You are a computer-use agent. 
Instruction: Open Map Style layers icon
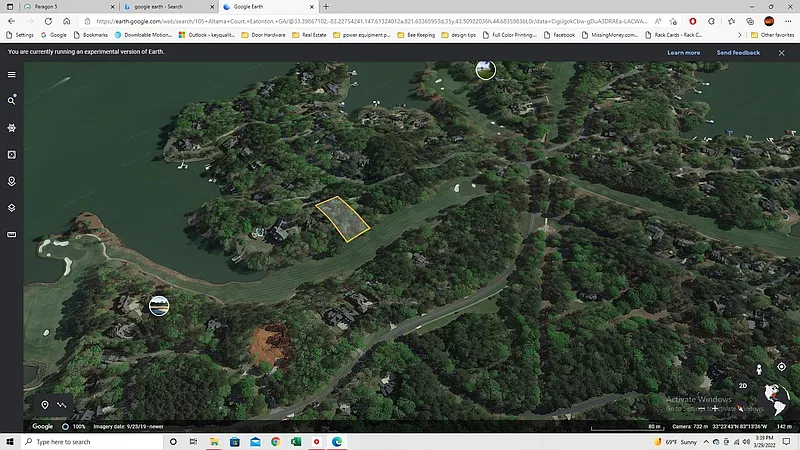pos(12,208)
